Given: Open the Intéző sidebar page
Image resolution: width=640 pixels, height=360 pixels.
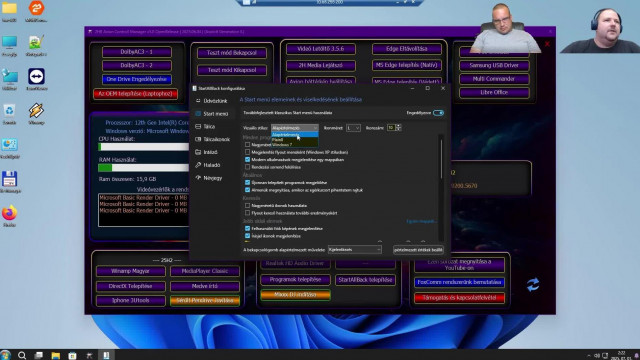Looking at the screenshot, I should 211,152.
